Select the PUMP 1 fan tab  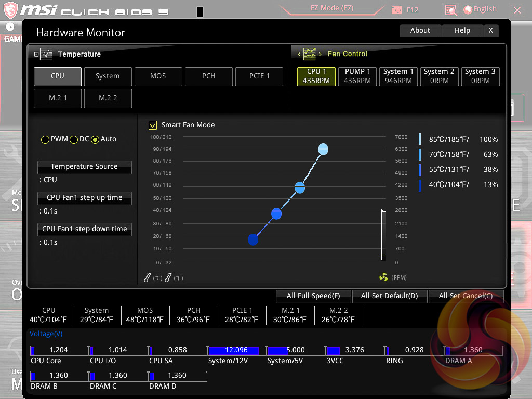357,76
